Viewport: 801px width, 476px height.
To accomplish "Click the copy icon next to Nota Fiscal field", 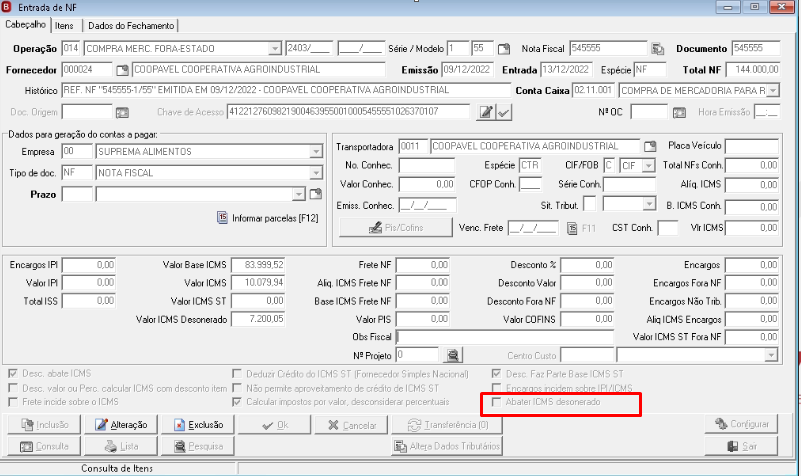I will 657,49.
